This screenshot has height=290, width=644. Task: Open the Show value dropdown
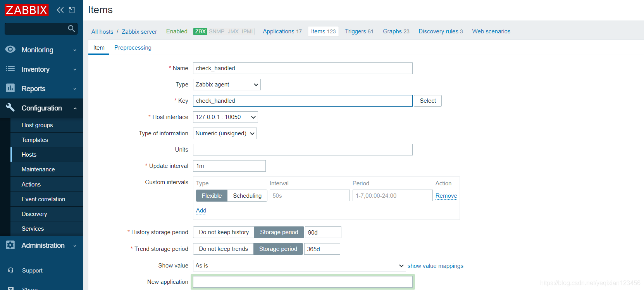(299, 266)
